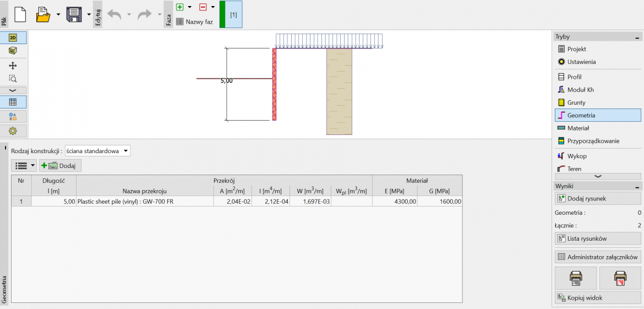The image size is (644, 309).
Task: Click the Open file folder icon
Action: 43,14
